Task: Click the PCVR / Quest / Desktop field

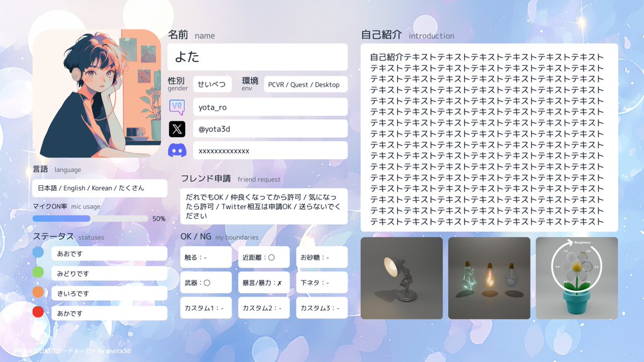Action: tap(306, 84)
